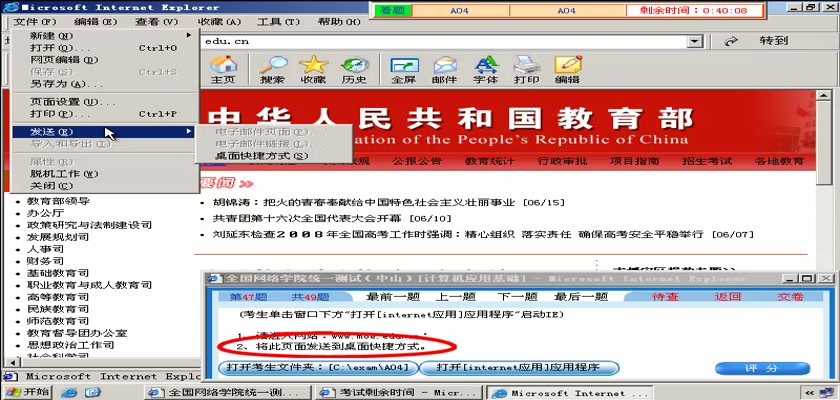The image size is (840, 400).
Task: Choose 打印(P)... in File menu
Action: coord(105,114)
